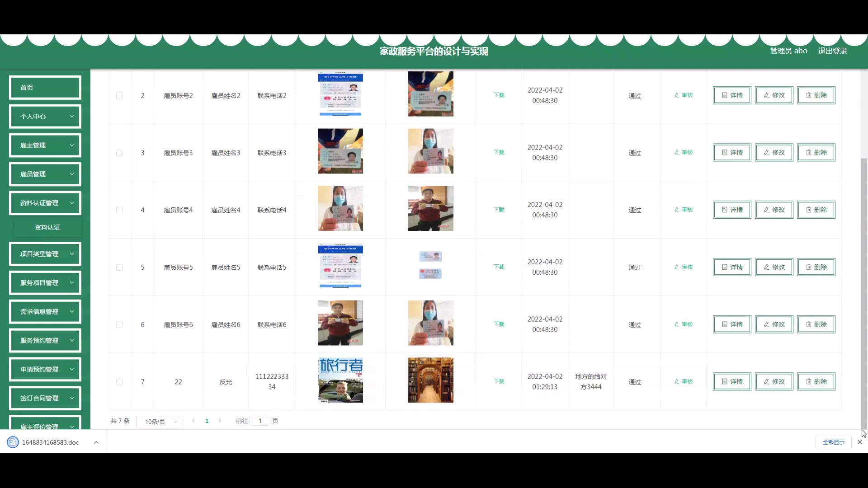The image size is (868, 488).
Task: Open the 首页 menu item
Action: pos(45,88)
